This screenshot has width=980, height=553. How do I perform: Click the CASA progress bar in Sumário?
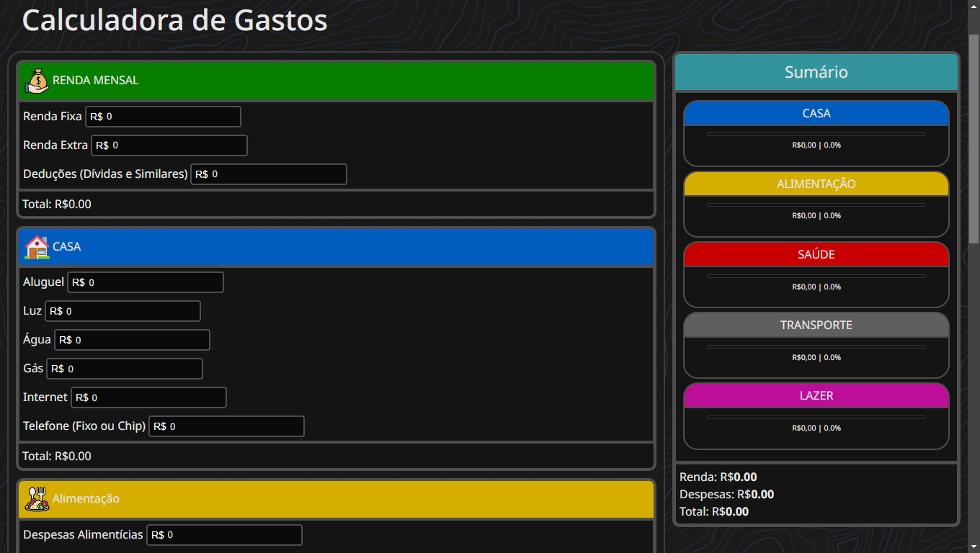[x=816, y=134]
